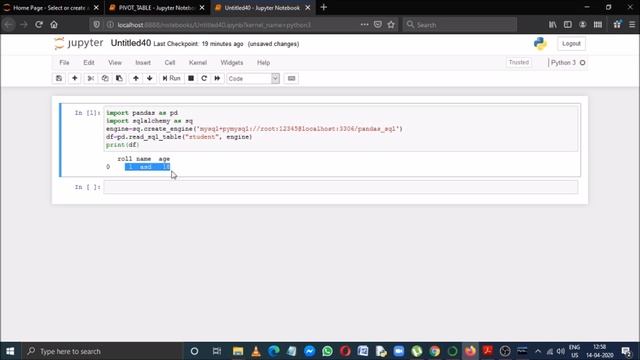Open Task View on the taskbar
The width and height of the screenshot is (640, 360).
217,351
